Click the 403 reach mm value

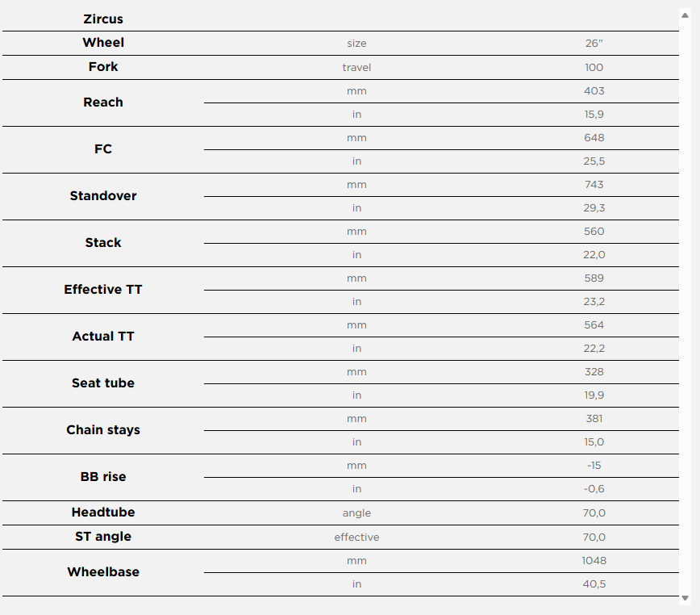(594, 91)
